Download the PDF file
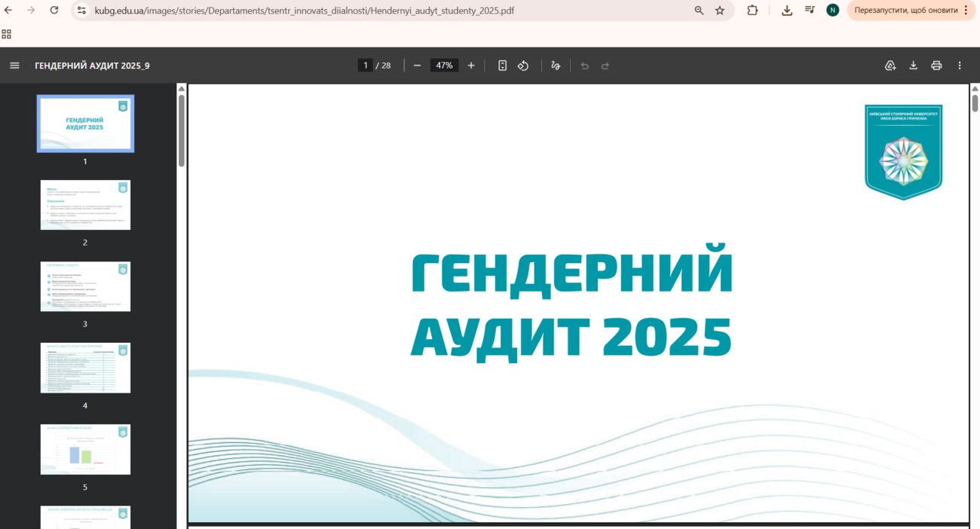 pos(913,66)
